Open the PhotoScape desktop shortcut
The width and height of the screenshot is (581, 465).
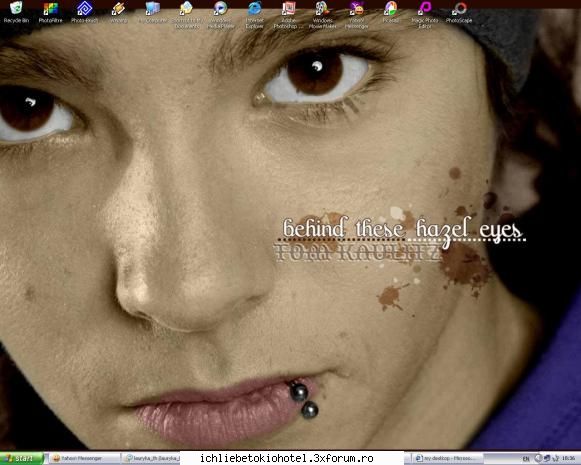pos(459,12)
